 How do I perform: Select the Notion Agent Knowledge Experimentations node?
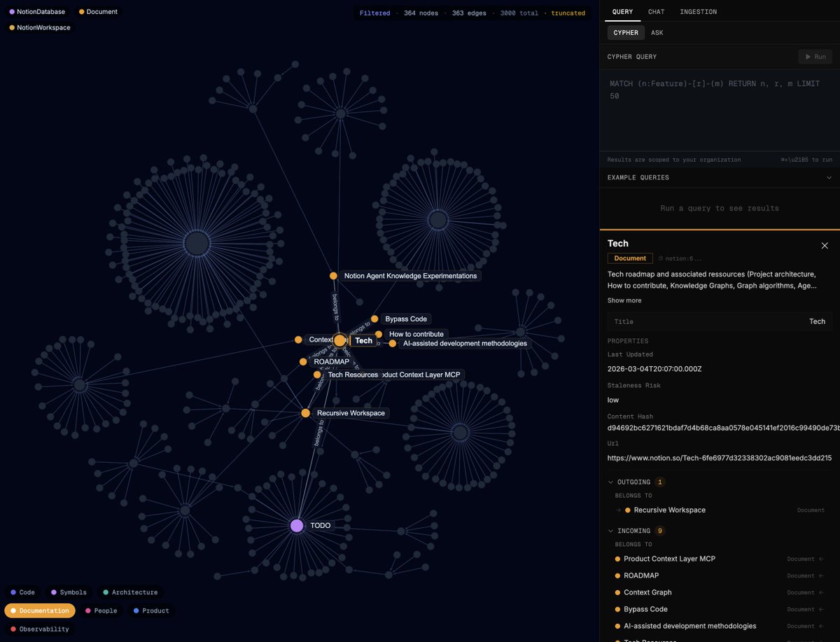[x=334, y=276]
